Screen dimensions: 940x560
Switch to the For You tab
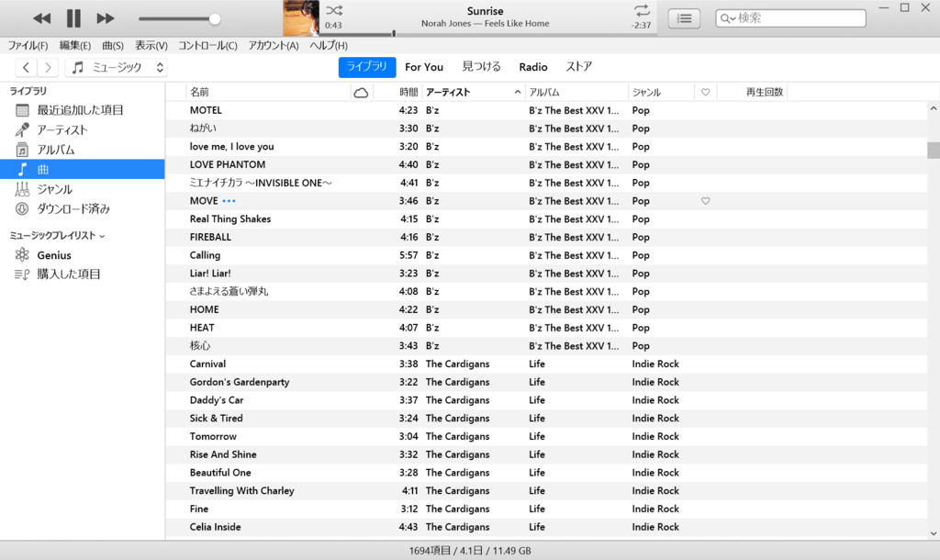[424, 67]
